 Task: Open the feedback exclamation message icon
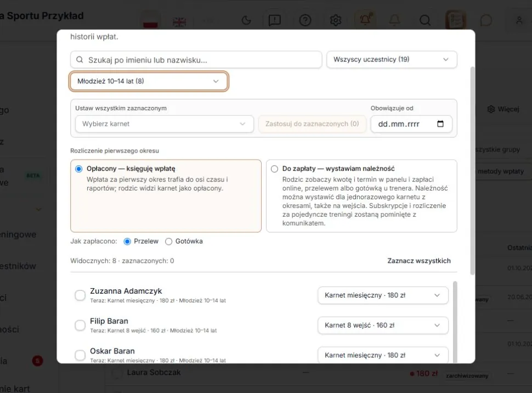point(274,20)
